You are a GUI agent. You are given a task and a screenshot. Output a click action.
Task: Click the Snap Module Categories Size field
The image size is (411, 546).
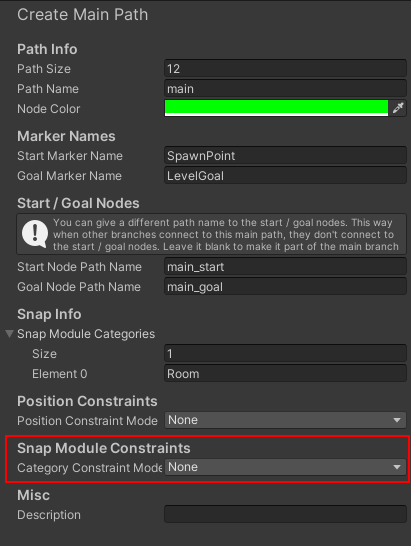click(285, 353)
